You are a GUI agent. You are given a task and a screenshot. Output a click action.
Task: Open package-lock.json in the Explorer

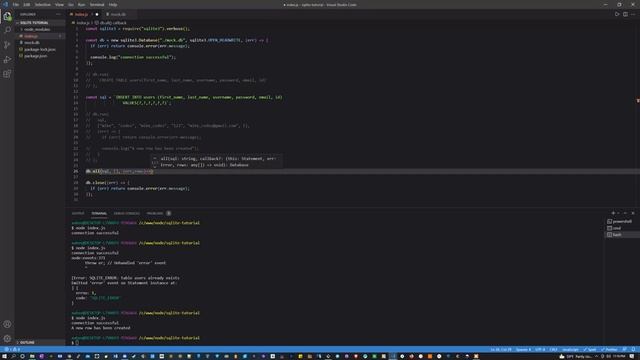point(40,49)
